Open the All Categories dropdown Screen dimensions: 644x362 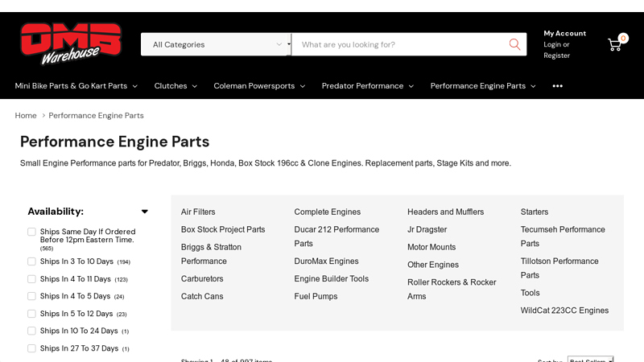coord(216,44)
